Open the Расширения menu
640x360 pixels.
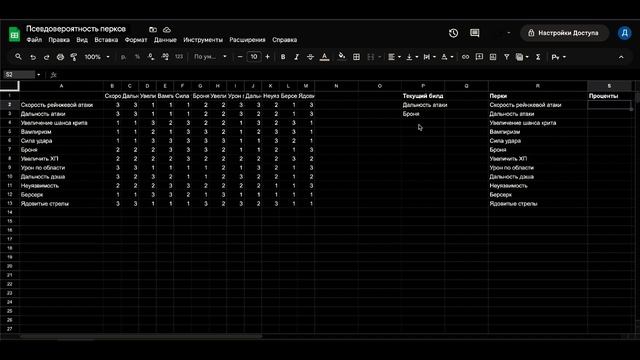247,40
